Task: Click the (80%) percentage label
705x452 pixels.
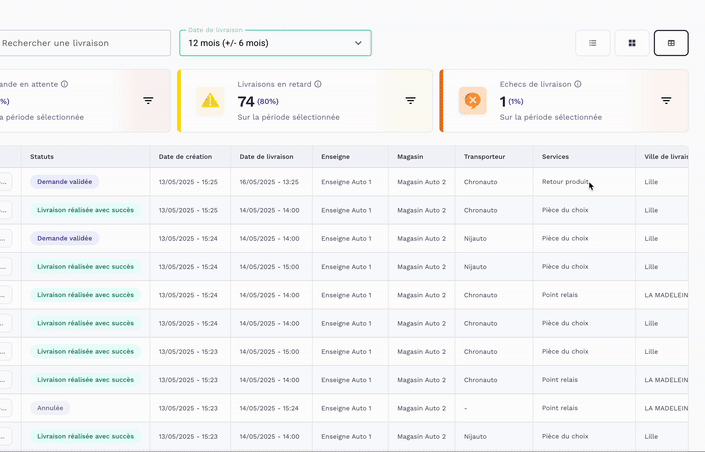Action: 268,102
